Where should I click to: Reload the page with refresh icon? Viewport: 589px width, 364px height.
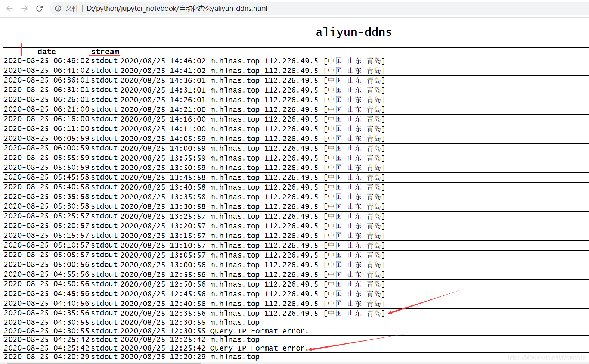click(x=40, y=8)
